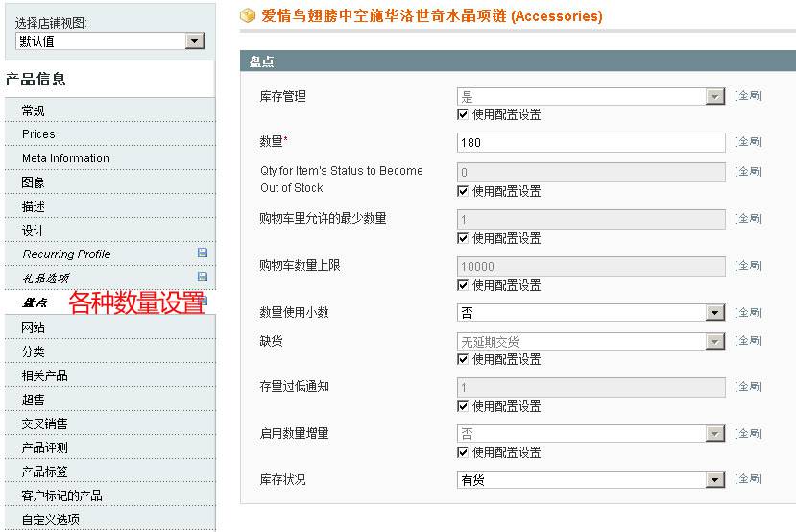Switch to the 自定义选项 tab
The width and height of the screenshot is (796, 532).
coord(50,520)
